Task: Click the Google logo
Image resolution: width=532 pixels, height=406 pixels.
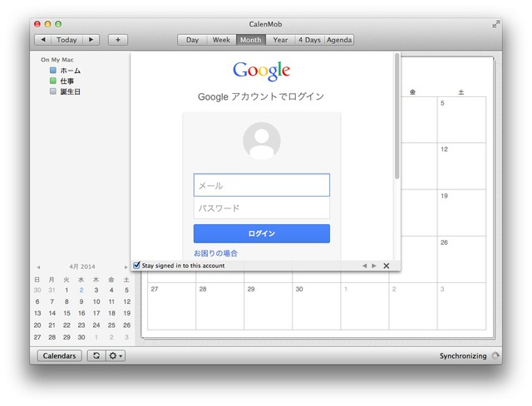Action: pos(261,71)
